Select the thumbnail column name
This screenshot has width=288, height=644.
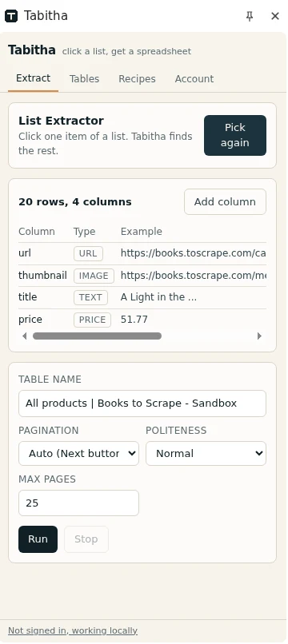coord(42,276)
